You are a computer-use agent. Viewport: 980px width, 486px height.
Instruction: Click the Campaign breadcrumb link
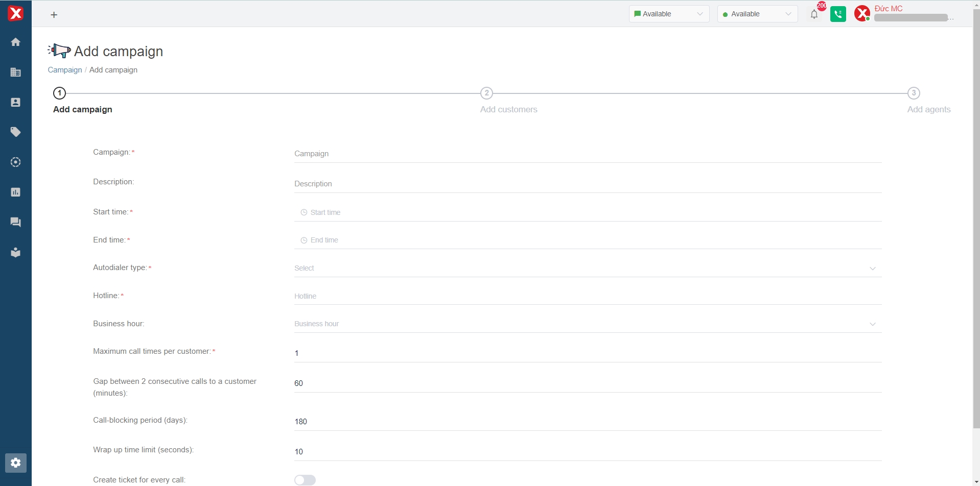click(x=65, y=70)
